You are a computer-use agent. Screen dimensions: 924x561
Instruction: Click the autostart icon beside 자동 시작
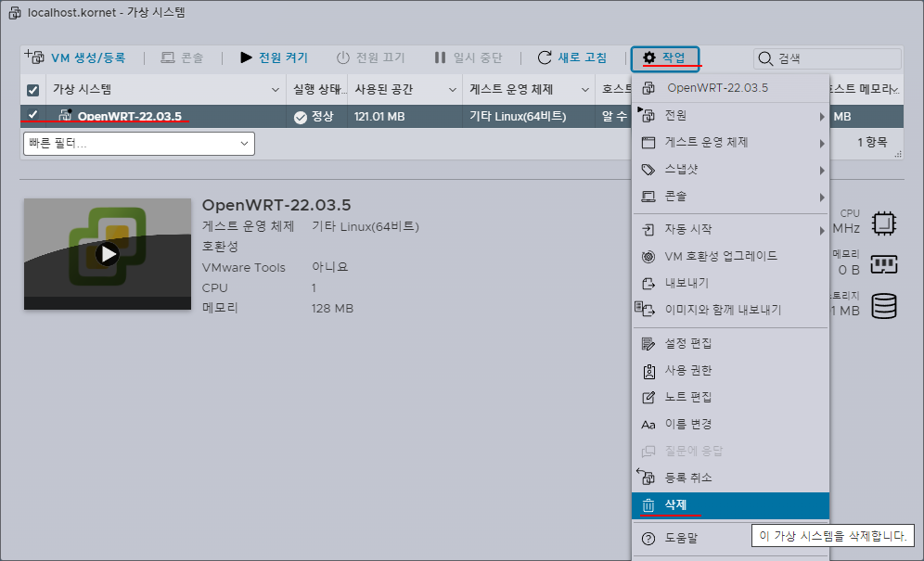coord(648,230)
